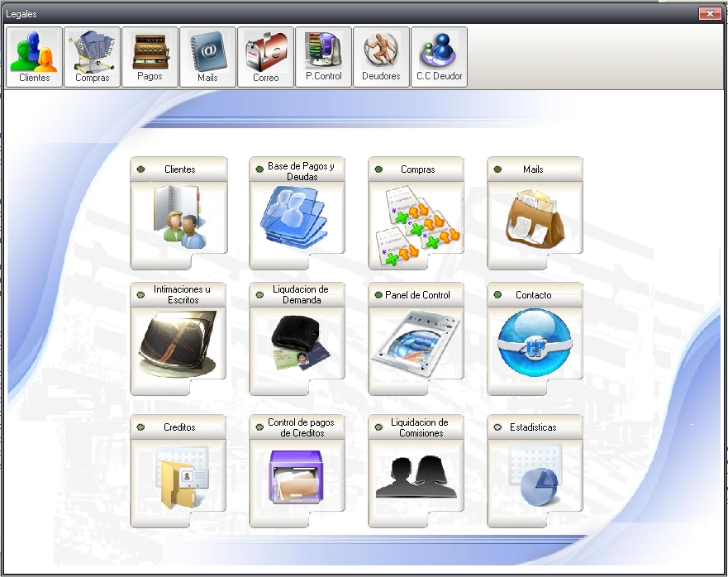The width and height of the screenshot is (728, 577).
Task: Open Compras shopping cart toolbar button
Action: point(92,57)
